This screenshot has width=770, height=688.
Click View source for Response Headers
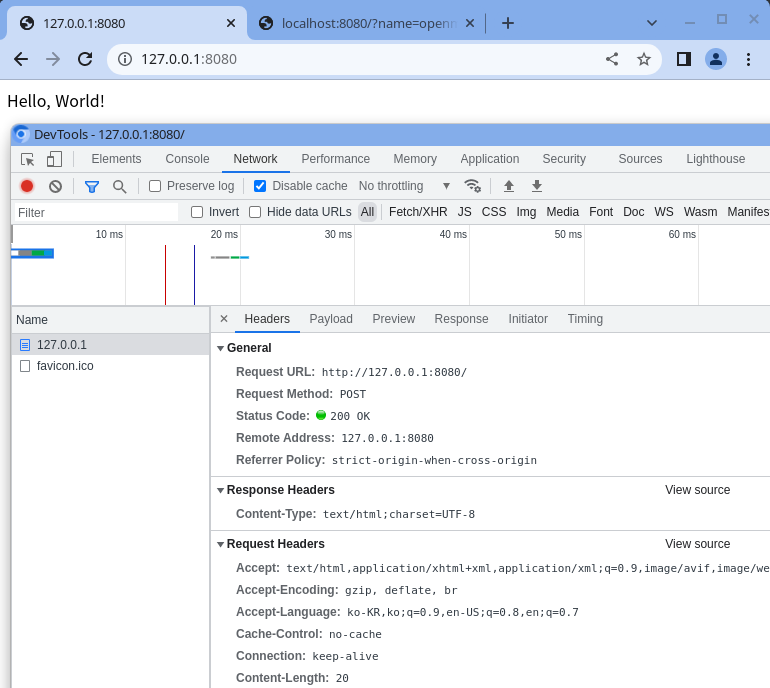coord(697,490)
